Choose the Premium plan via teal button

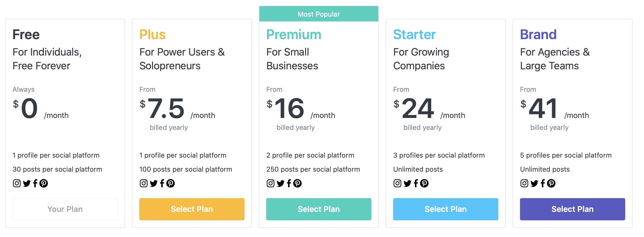click(319, 209)
